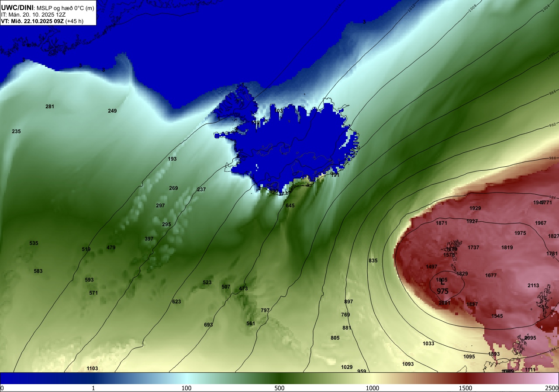This screenshot has width=559, height=392.
Task: Click map value '295'
Action: point(166,224)
